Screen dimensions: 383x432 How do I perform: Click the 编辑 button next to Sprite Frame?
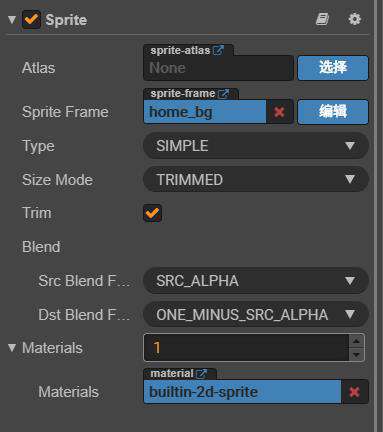pos(333,112)
